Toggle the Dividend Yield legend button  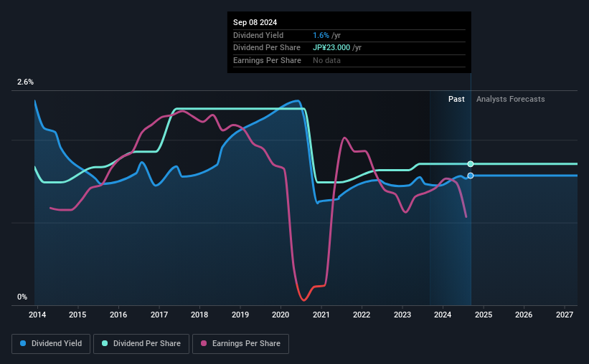click(51, 344)
